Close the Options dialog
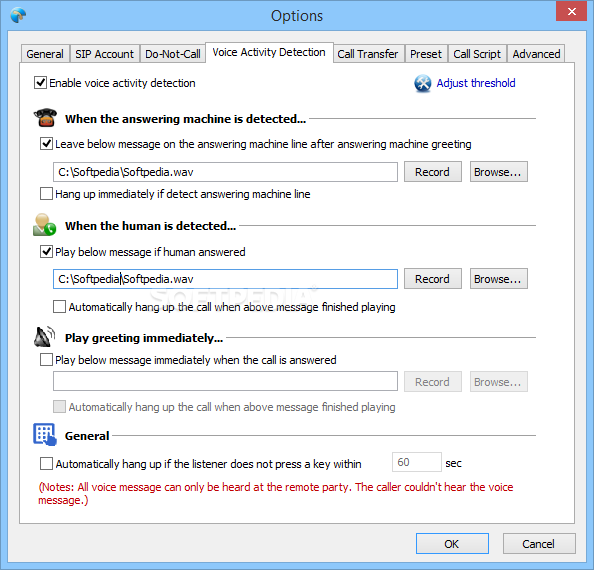Screen dimensions: 594x570 (x=571, y=11)
